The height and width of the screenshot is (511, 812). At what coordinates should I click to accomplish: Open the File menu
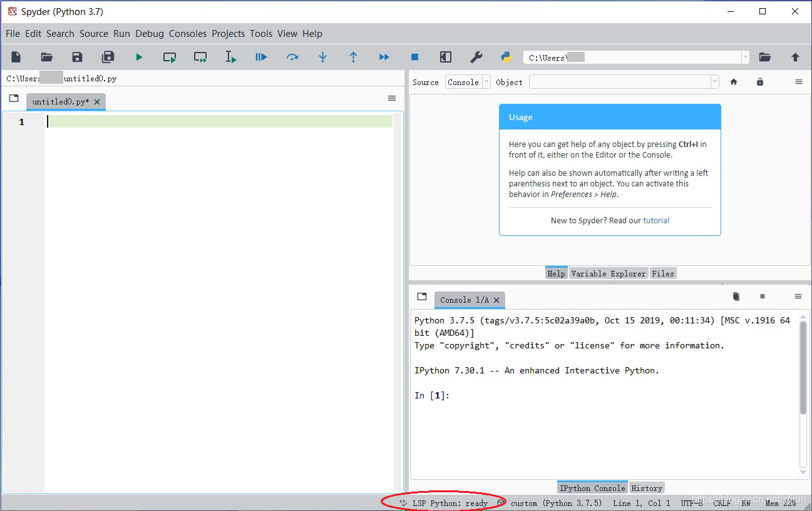click(13, 34)
